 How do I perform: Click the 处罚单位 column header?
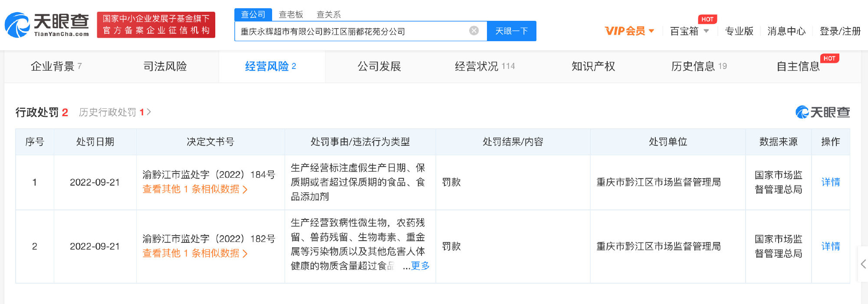tap(668, 142)
